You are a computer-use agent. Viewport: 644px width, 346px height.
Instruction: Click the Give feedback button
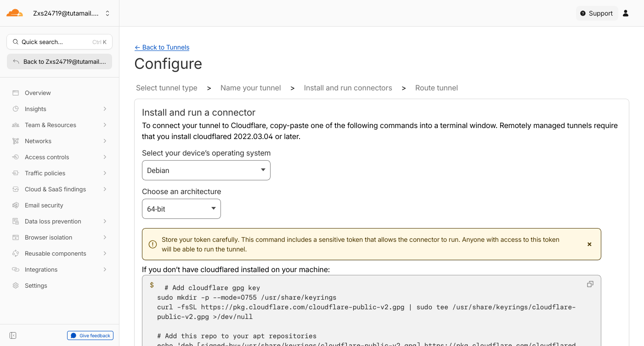pos(90,335)
